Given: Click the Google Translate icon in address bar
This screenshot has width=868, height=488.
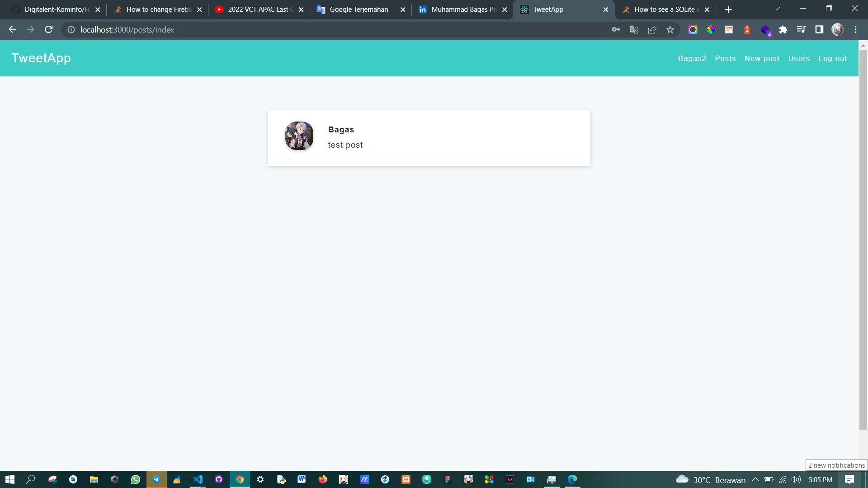Looking at the screenshot, I should click(634, 30).
